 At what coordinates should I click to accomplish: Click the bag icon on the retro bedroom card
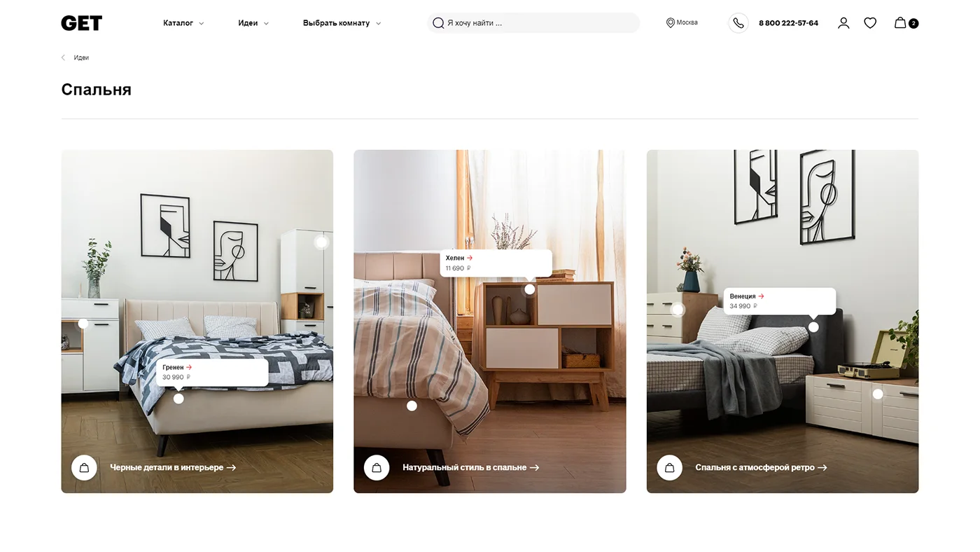click(x=669, y=467)
